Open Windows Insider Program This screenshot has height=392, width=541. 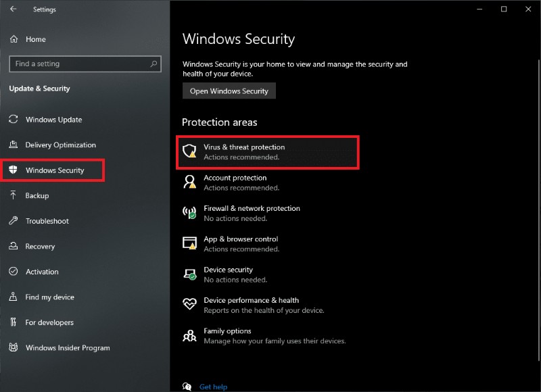click(x=67, y=347)
